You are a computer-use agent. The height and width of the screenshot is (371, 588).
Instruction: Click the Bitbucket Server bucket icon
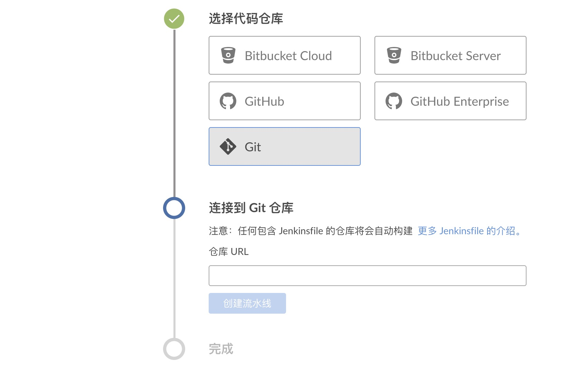(x=394, y=55)
